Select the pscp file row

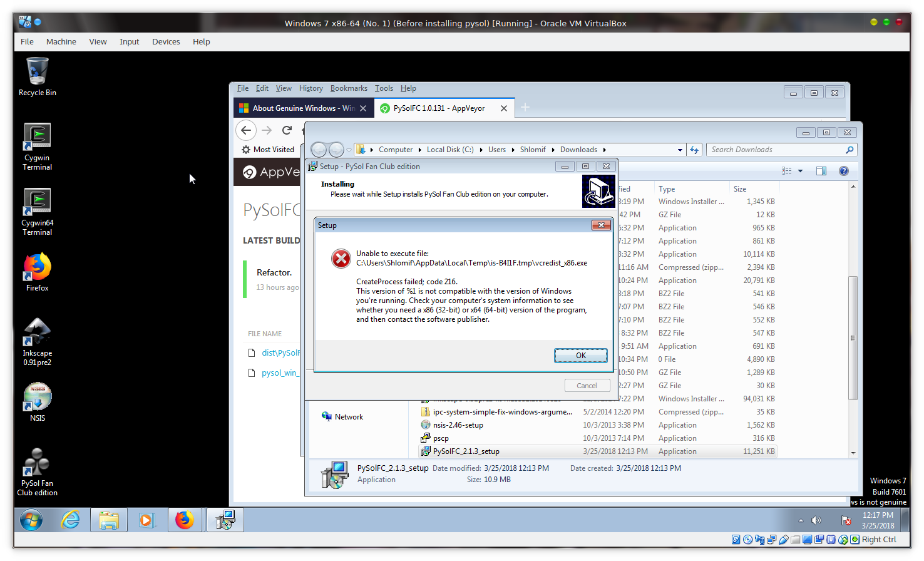pos(598,438)
